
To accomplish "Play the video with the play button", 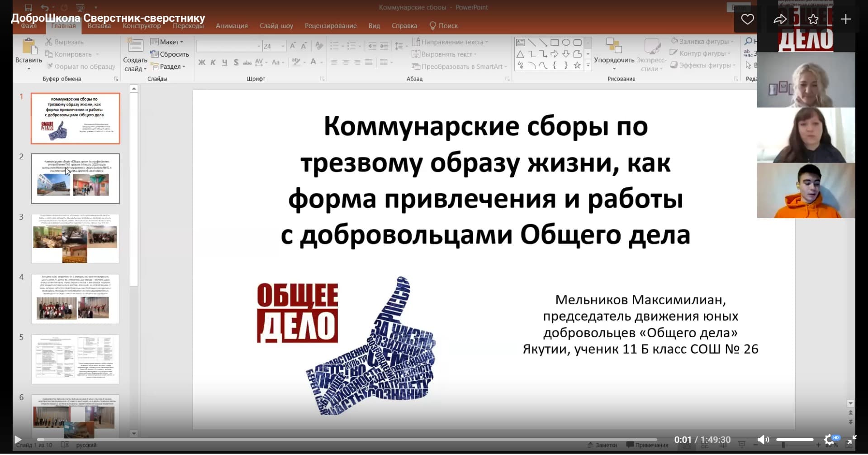I will (18, 439).
